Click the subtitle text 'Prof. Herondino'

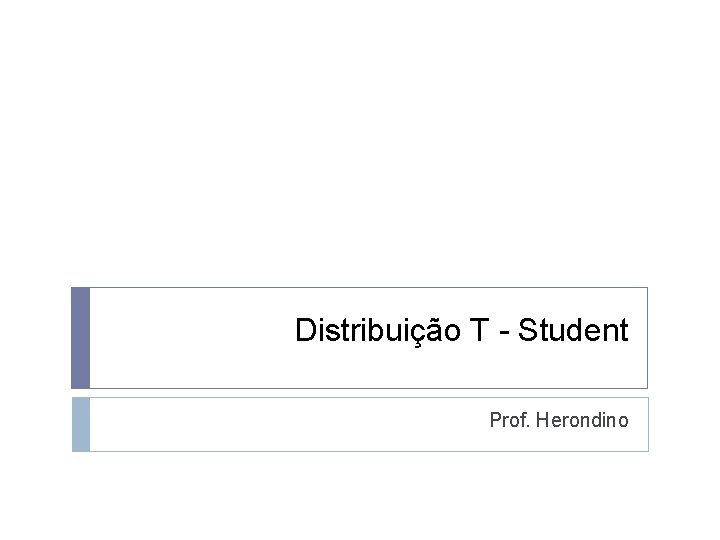click(x=558, y=421)
